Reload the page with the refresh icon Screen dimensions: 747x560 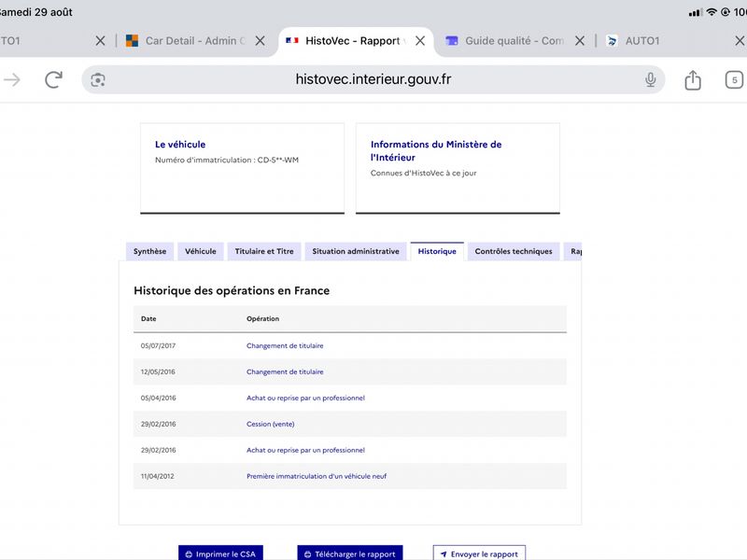click(x=53, y=79)
